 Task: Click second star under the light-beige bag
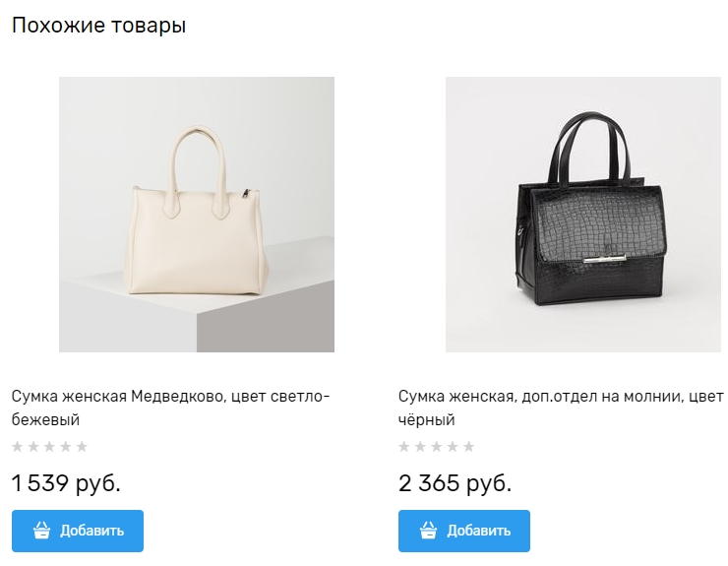point(33,447)
